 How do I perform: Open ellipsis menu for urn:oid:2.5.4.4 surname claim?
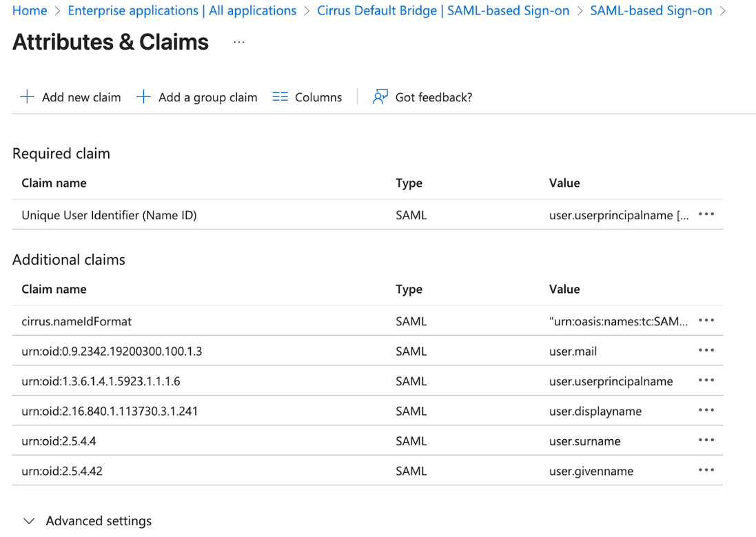(706, 440)
